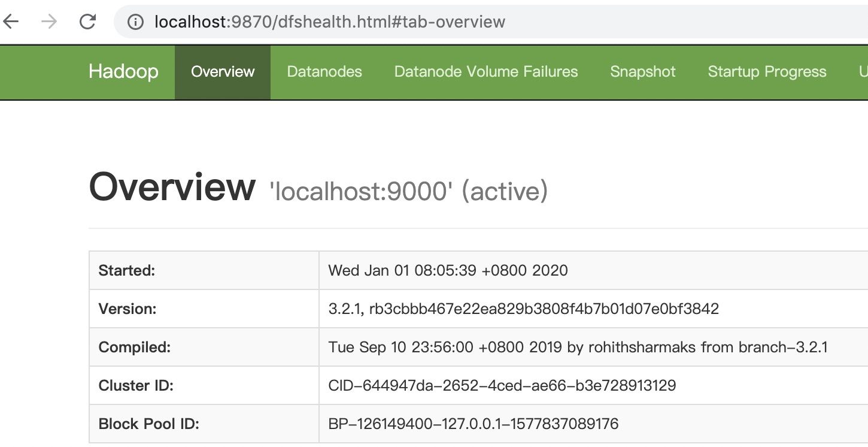Focus the address bar URL field
The height and width of the screenshot is (447, 868).
click(x=491, y=22)
